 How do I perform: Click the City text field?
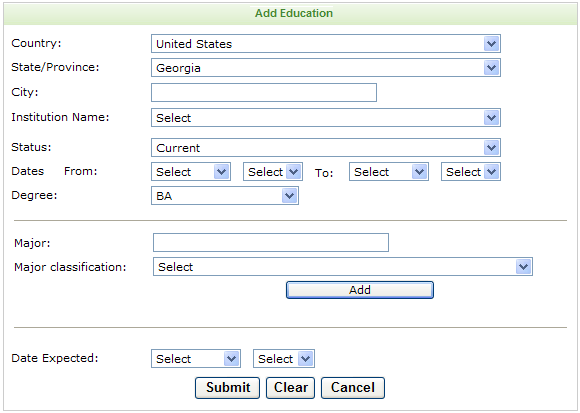point(264,92)
